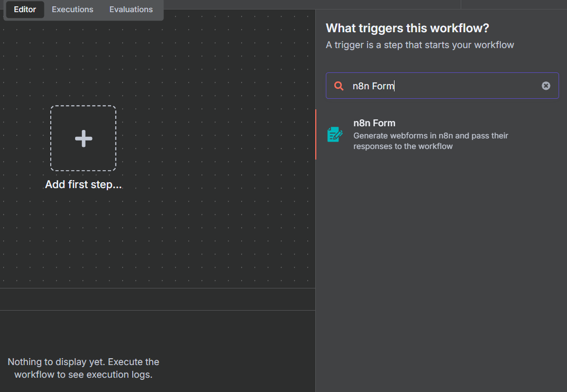Click the empty dotted canvas background
Image resolution: width=567 pixels, height=392 pixels.
(212, 222)
